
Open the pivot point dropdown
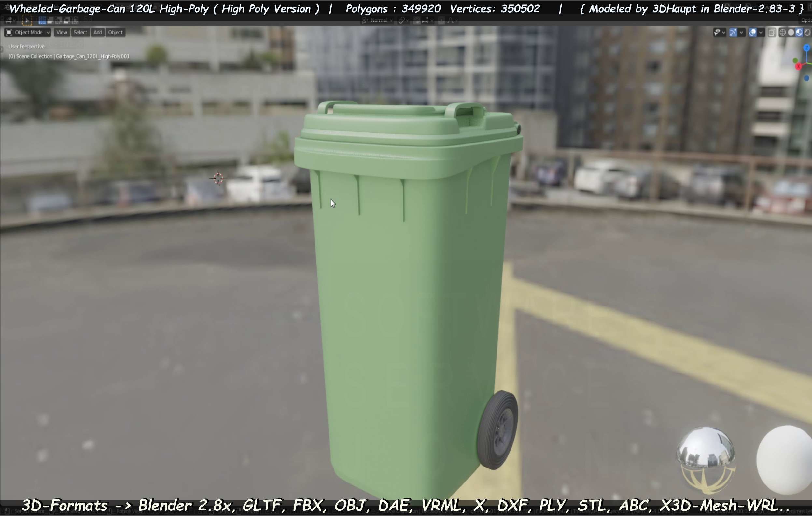coord(403,20)
